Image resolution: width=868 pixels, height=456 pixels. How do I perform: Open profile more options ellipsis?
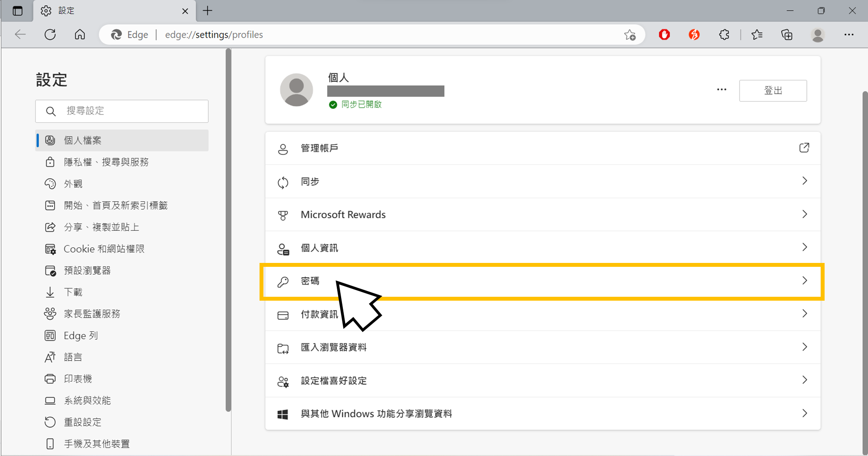(721, 90)
